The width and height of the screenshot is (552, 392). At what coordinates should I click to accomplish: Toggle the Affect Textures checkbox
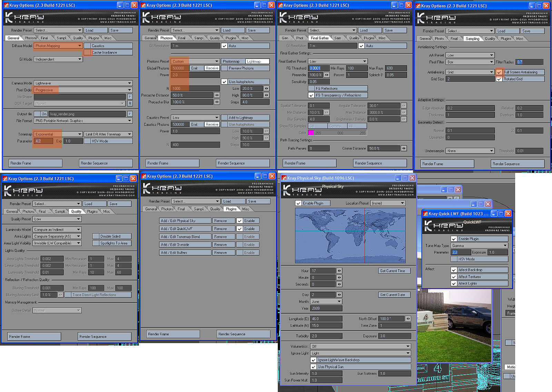pyautogui.click(x=454, y=277)
